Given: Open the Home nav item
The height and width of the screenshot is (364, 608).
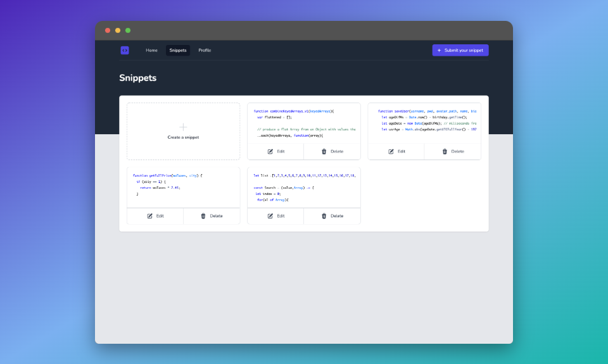Looking at the screenshot, I should [151, 51].
